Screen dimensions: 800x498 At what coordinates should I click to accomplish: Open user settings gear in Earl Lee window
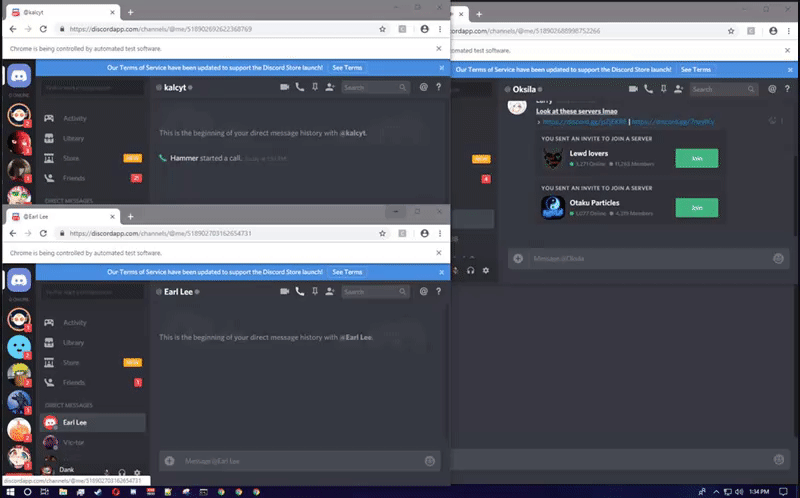tap(137, 473)
